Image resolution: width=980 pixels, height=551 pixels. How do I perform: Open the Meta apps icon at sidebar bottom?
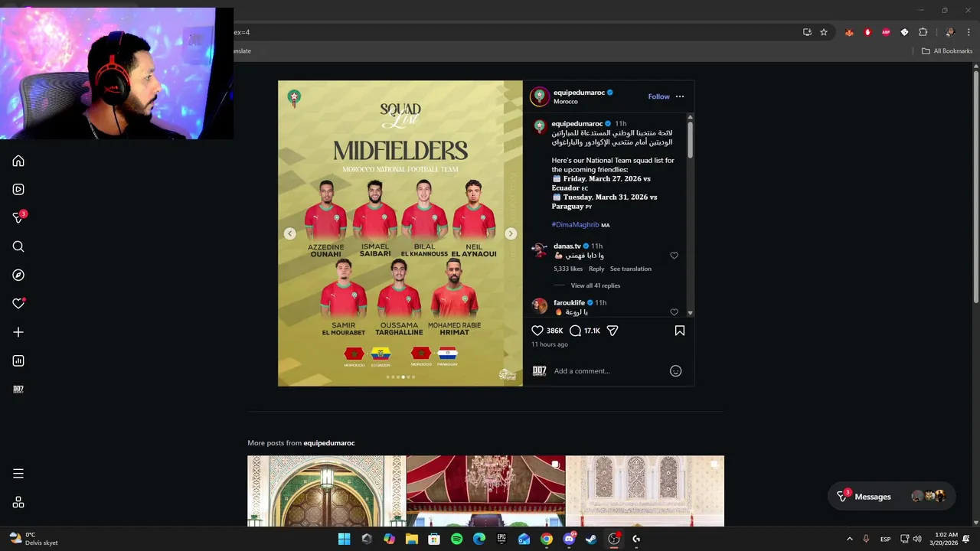click(18, 503)
